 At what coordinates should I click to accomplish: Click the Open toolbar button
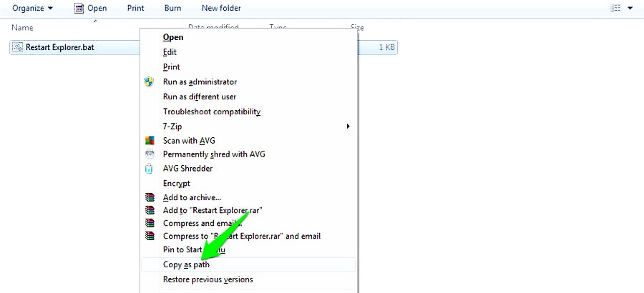pos(91,8)
